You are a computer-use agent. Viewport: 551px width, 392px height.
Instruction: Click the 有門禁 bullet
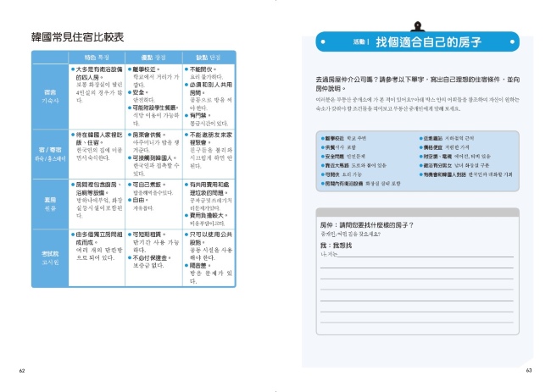click(x=198, y=115)
